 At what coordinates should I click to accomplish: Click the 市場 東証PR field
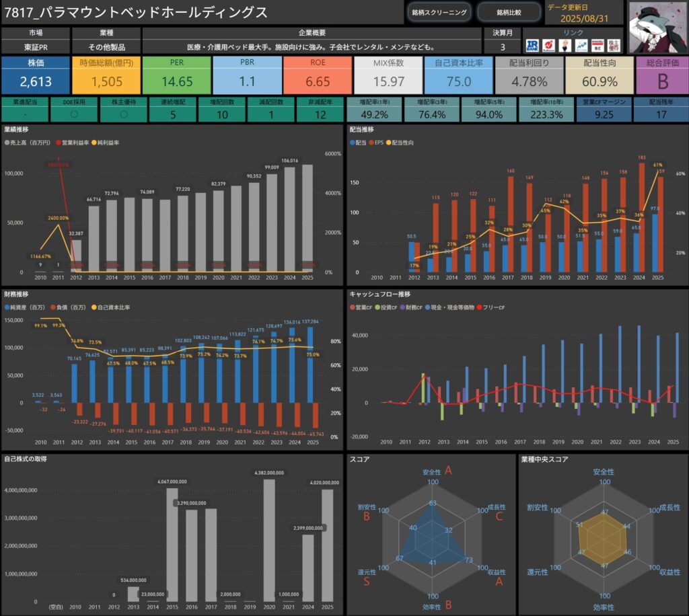(36, 40)
